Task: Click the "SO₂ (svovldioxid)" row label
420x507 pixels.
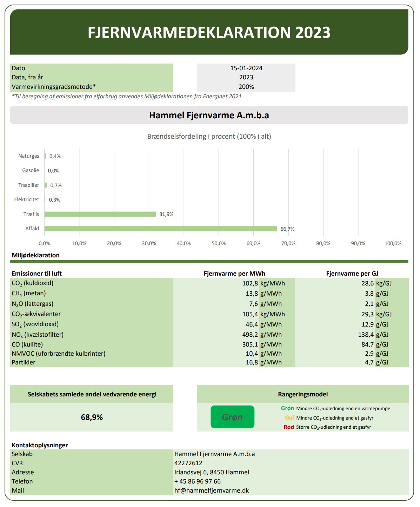Action: coord(35,324)
